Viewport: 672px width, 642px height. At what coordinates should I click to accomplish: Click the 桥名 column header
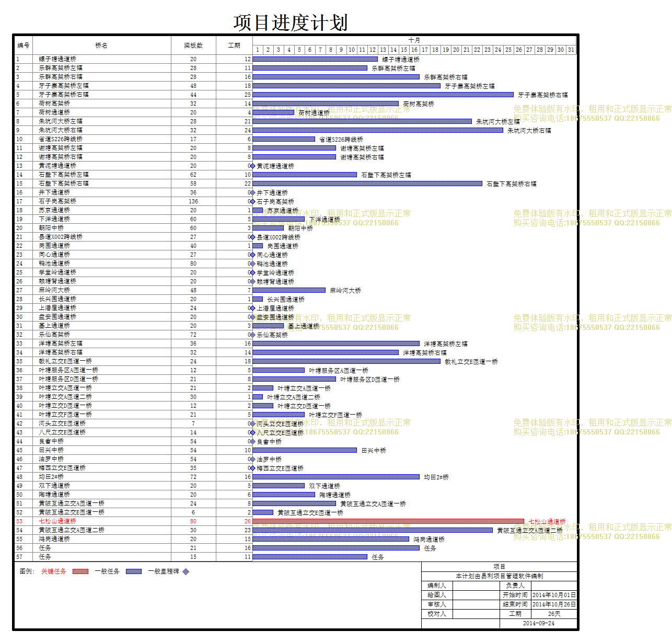coord(101,45)
